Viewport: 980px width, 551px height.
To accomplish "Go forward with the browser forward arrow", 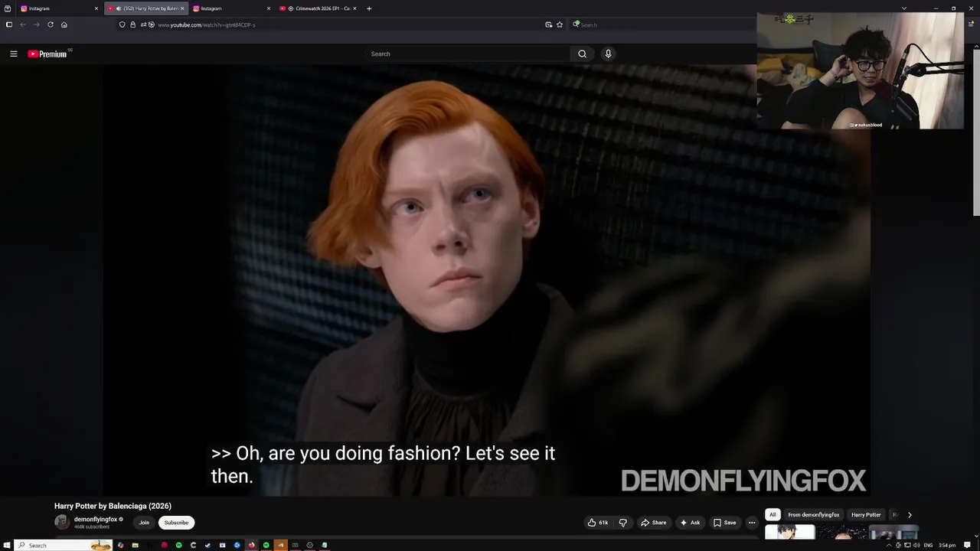I will (x=36, y=24).
